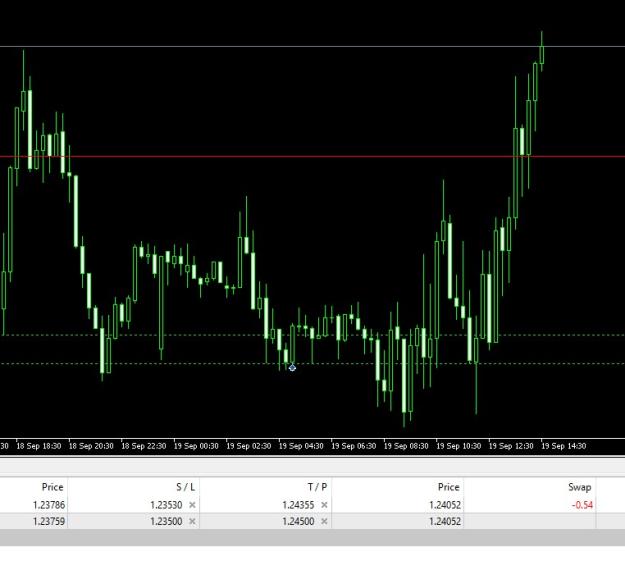The image size is (625, 561).
Task: Select the red horizontal level line
Action: pyautogui.click(x=312, y=156)
